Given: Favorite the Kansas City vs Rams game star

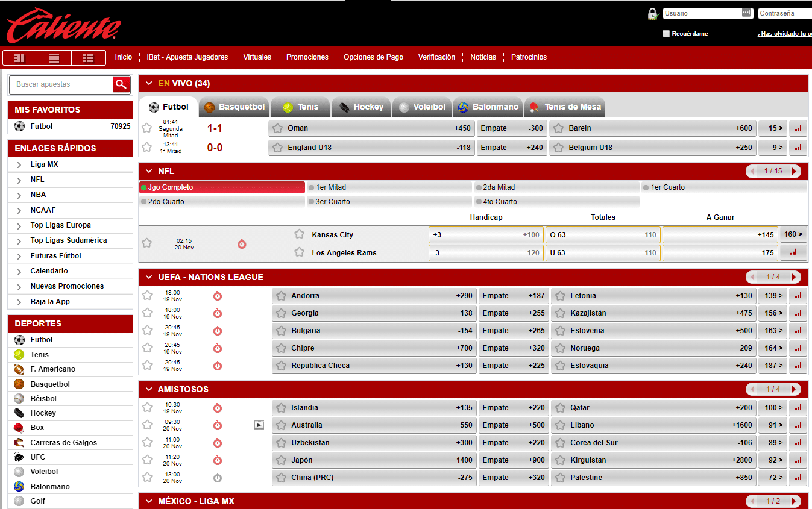Looking at the screenshot, I should click(146, 243).
